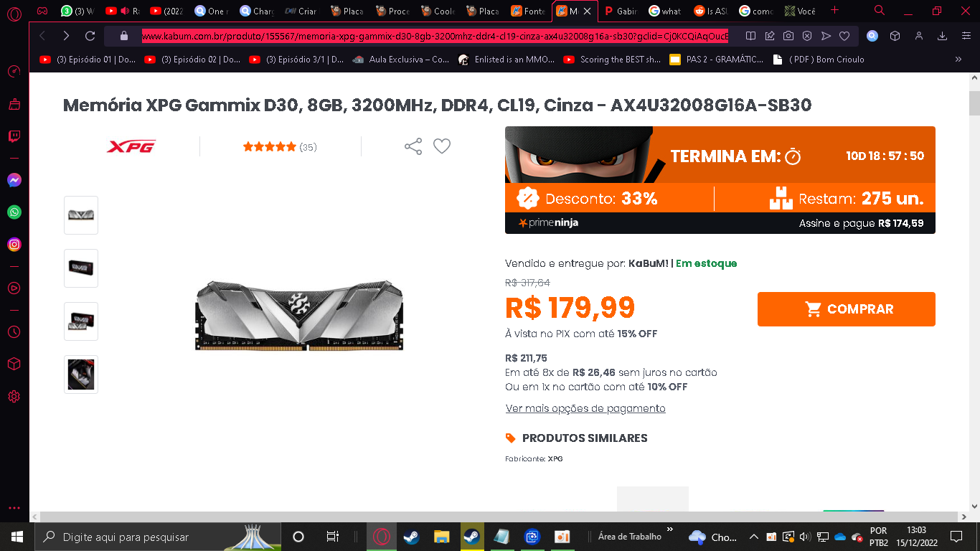Open downloads in browser toolbar
This screenshot has height=551, width=980.
click(x=943, y=36)
